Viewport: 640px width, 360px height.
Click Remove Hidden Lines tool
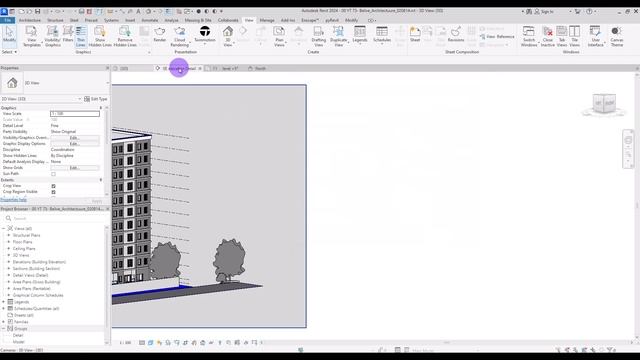pos(125,36)
